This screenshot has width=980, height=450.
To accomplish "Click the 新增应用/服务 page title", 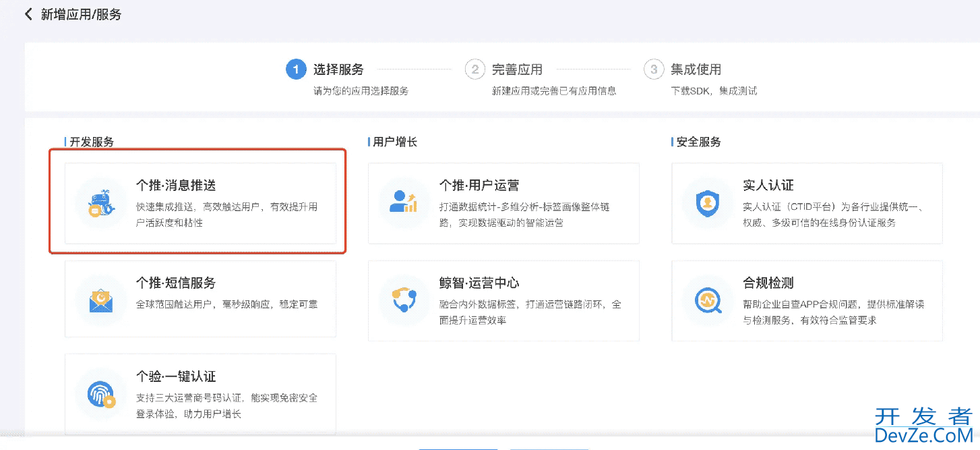I will (82, 14).
